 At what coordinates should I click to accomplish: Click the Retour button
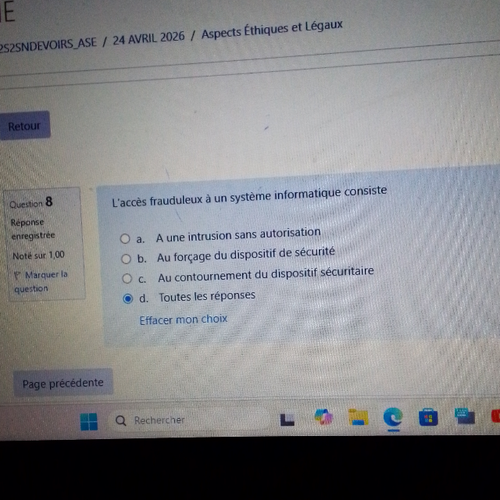[24, 125]
